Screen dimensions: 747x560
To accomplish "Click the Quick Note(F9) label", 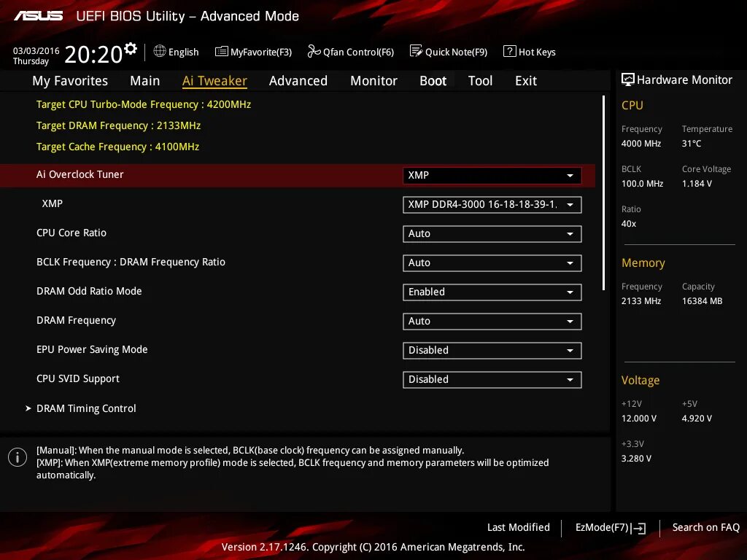I will click(456, 52).
